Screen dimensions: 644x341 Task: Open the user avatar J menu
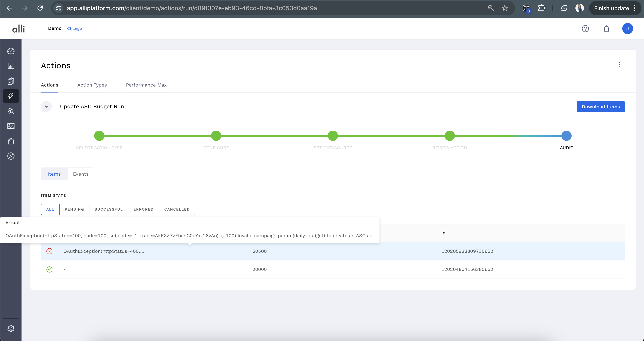(627, 29)
